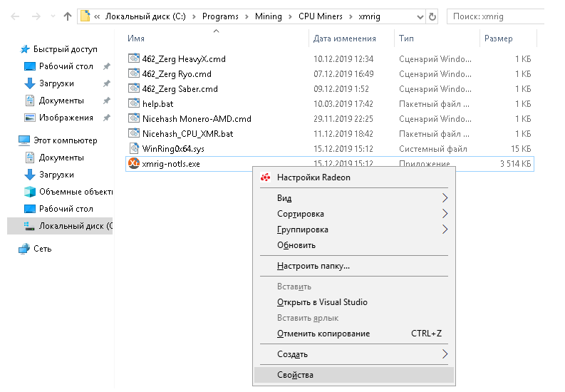Expand the arrow after Programs breadcrumb
565x392 pixels.
coord(247,16)
